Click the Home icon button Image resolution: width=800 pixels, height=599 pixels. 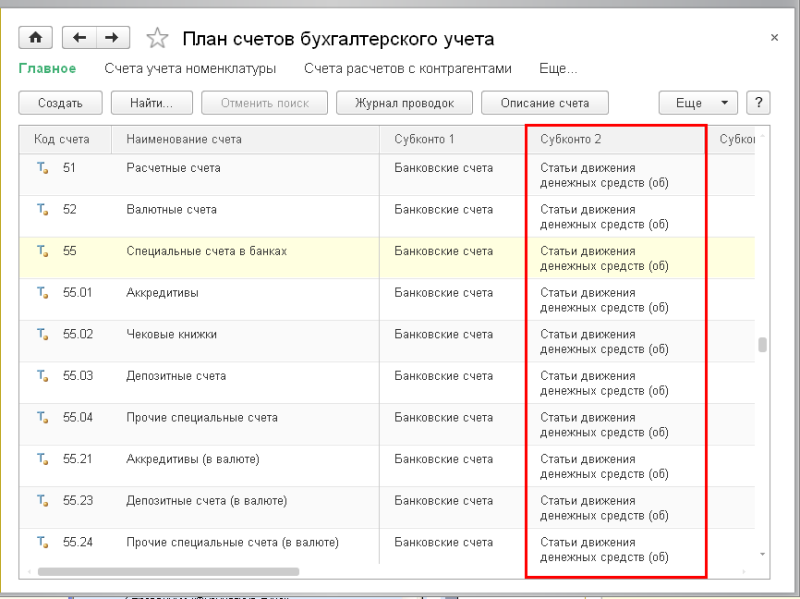(37, 38)
